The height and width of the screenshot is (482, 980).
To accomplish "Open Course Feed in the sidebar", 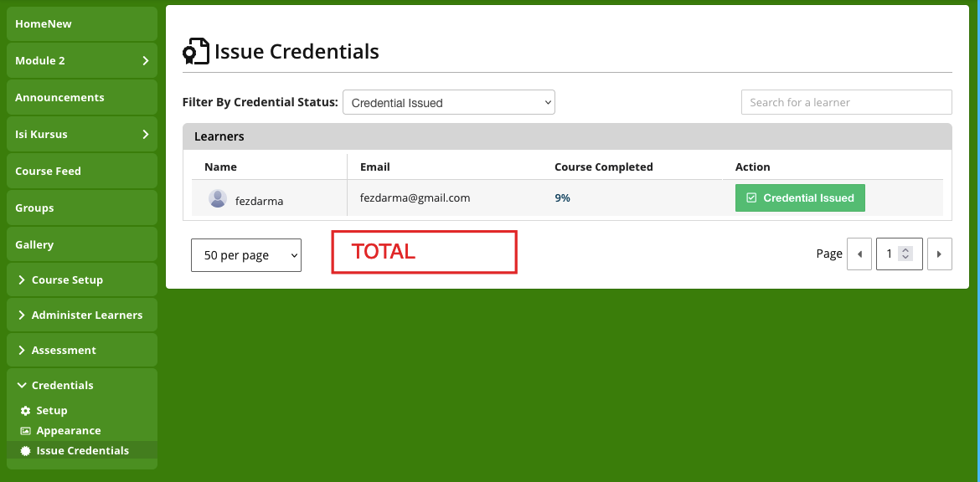I will pos(82,171).
